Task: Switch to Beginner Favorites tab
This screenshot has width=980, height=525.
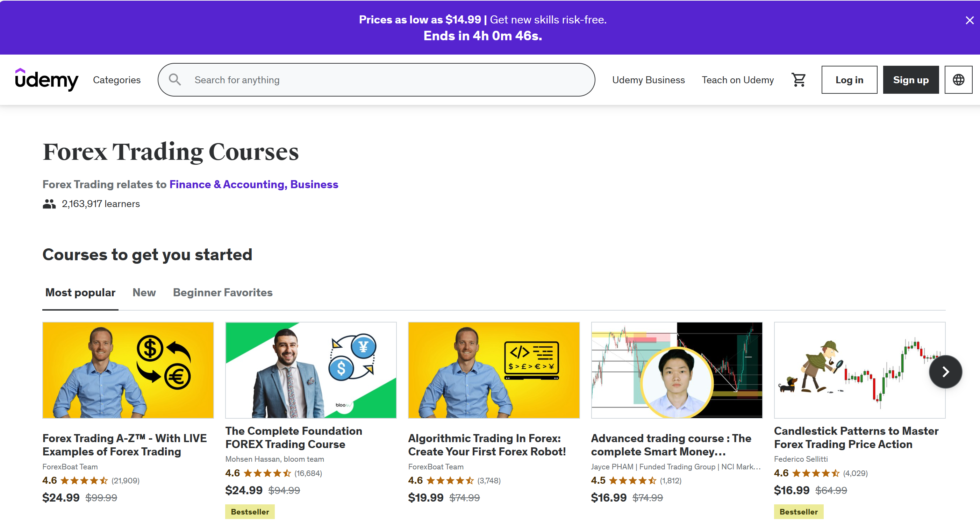Action: [223, 292]
